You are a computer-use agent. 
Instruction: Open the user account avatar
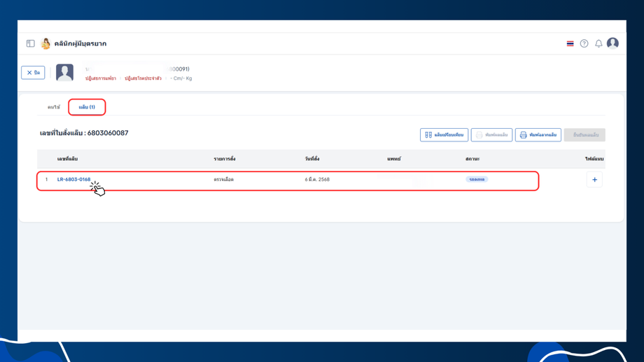coord(612,43)
